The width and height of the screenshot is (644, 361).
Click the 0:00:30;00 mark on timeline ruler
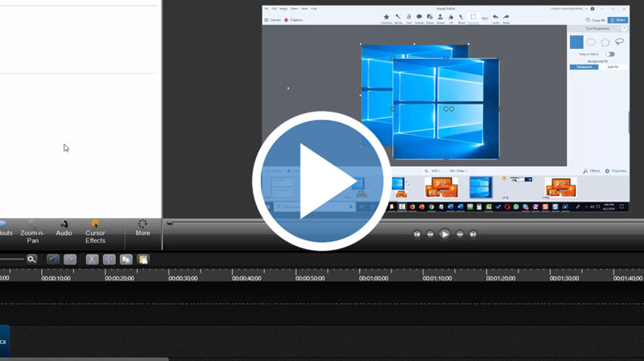point(183,278)
